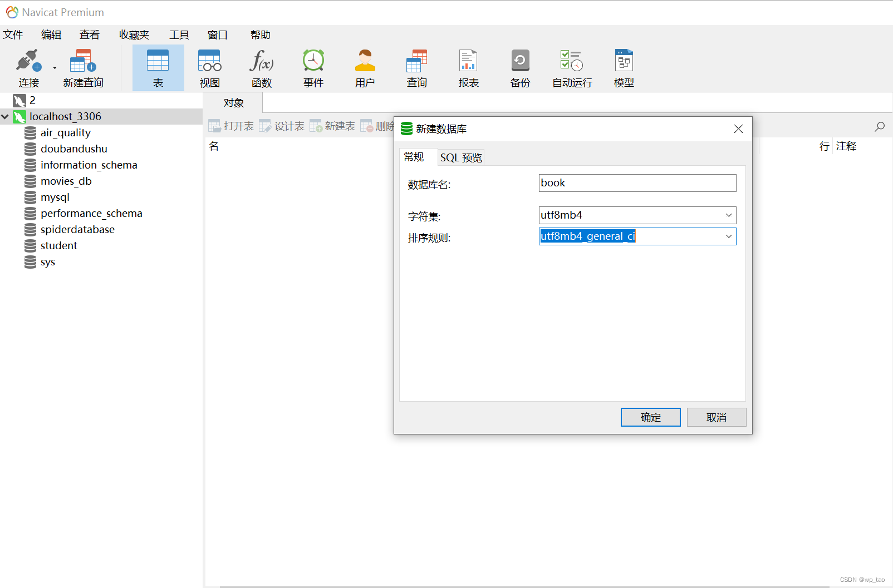Open the connection dropdown arrow
This screenshot has height=588, width=893.
point(55,68)
